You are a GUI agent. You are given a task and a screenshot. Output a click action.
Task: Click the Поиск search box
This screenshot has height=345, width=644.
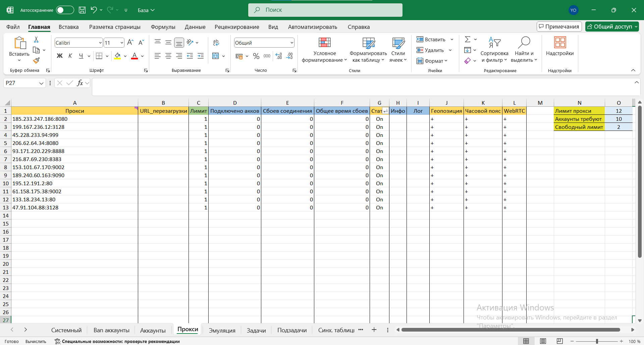tap(325, 10)
